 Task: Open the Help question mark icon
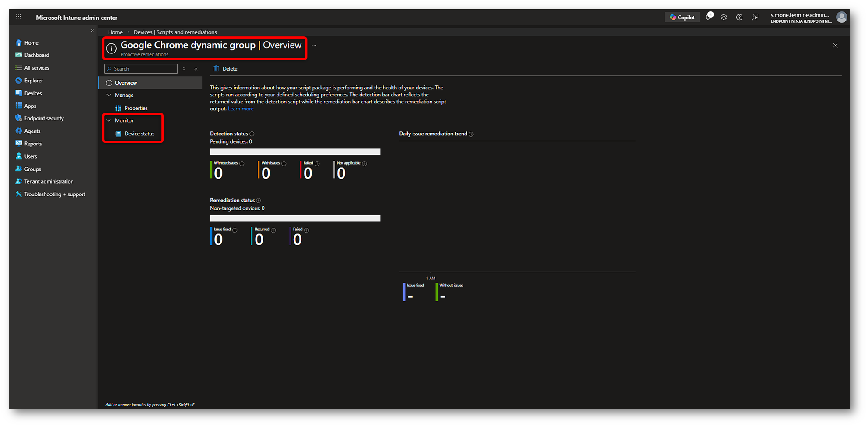(x=739, y=18)
